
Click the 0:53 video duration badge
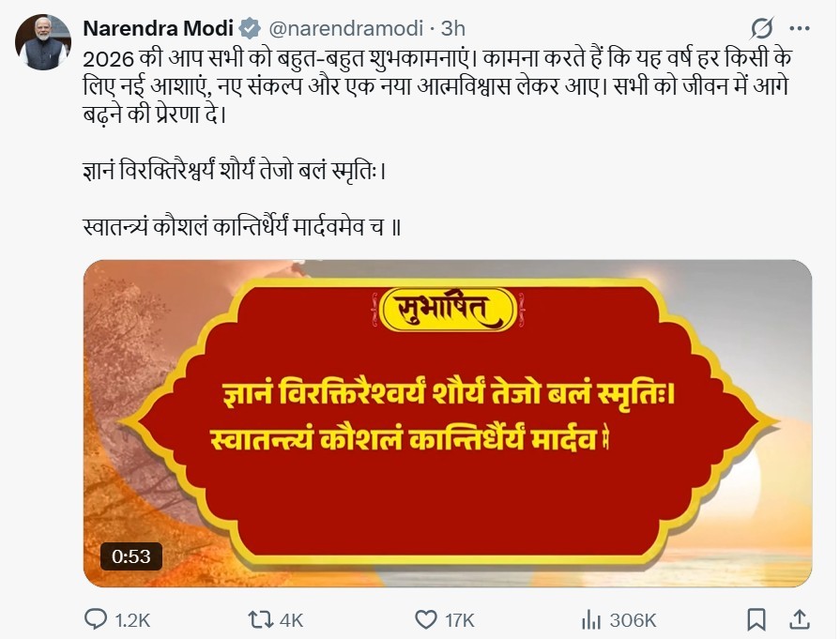click(x=131, y=556)
